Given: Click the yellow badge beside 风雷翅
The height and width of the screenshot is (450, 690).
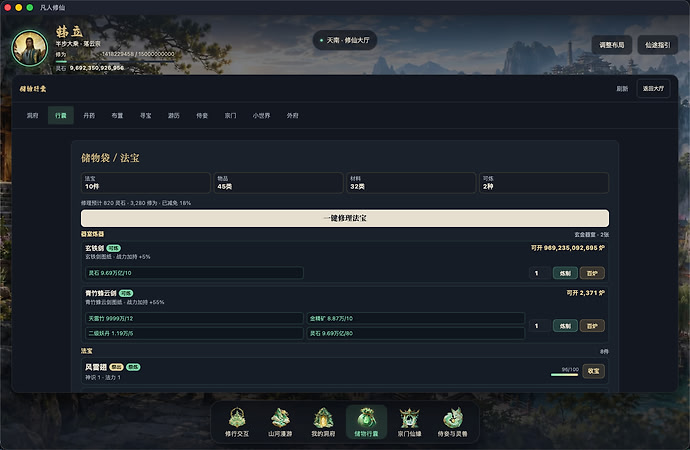Looking at the screenshot, I should tap(116, 367).
